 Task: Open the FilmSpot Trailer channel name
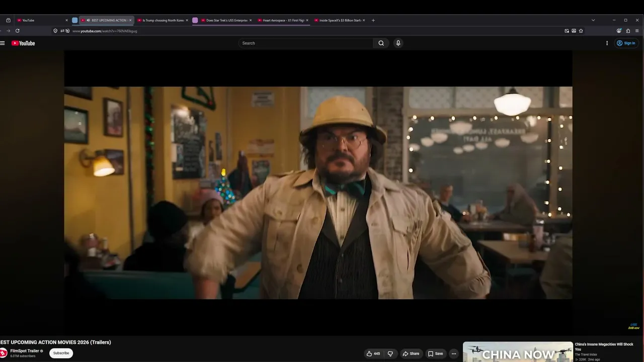25,351
